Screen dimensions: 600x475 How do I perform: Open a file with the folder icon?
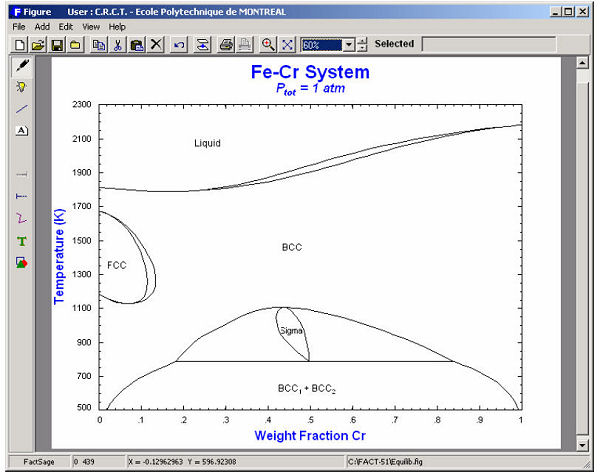point(38,45)
